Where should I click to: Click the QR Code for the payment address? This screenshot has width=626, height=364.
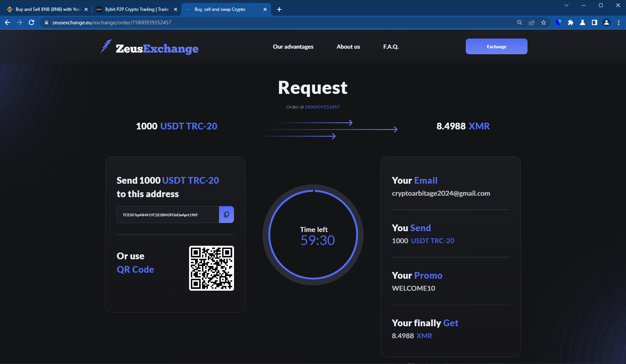point(211,268)
